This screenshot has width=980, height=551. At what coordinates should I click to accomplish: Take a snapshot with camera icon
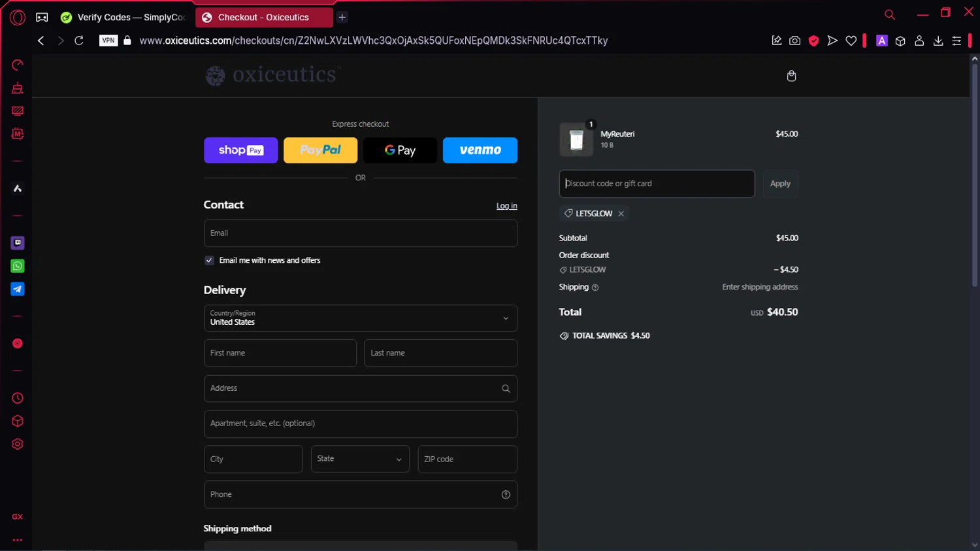[794, 41]
